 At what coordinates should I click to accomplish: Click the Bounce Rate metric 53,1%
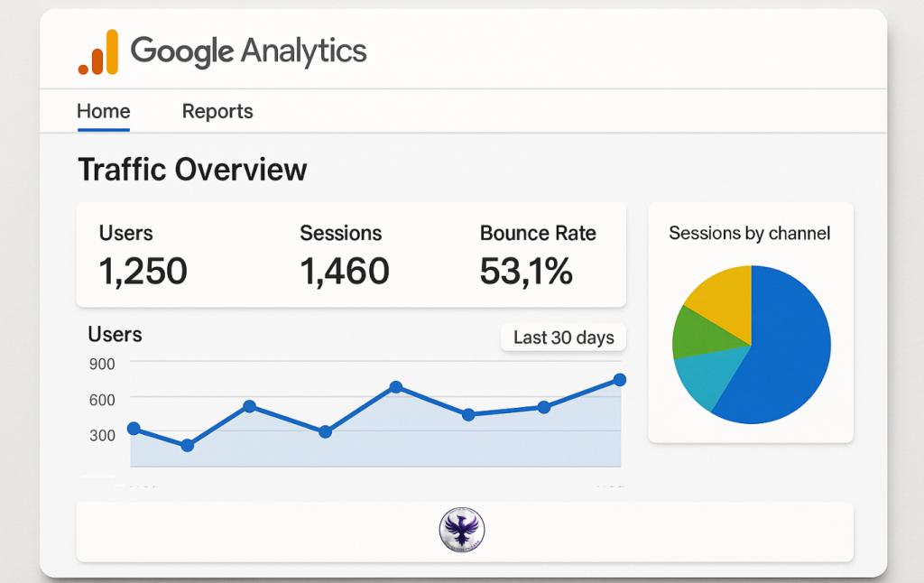(527, 271)
